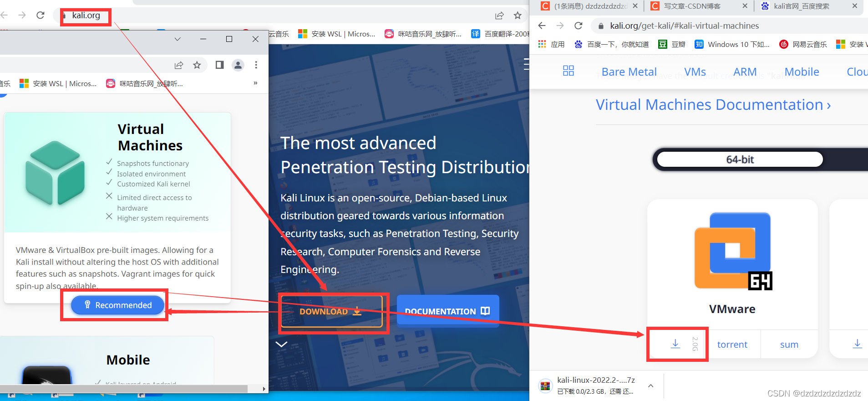Image resolution: width=868 pixels, height=401 pixels.
Task: Expand tab search arrow in small window
Action: pos(178,39)
